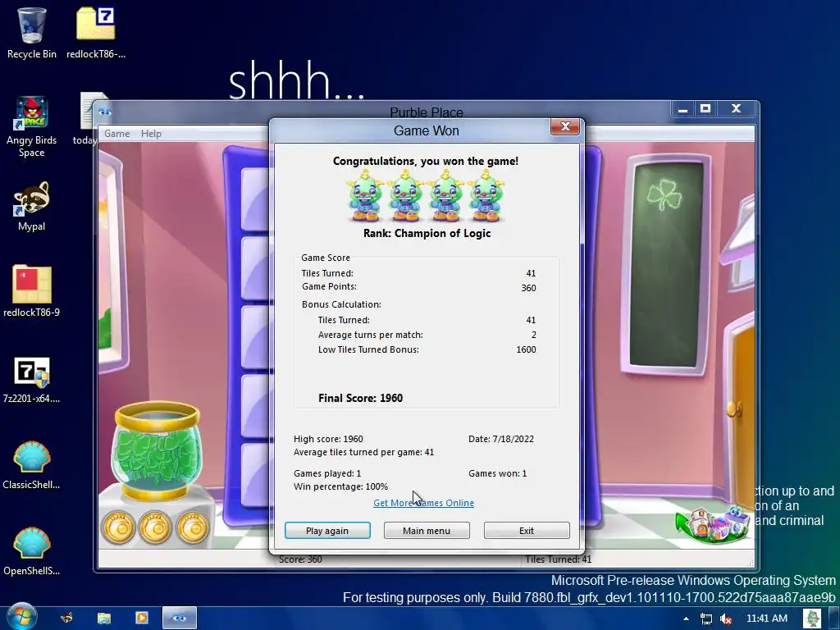Click Play again button
The image size is (840, 630).
[327, 531]
